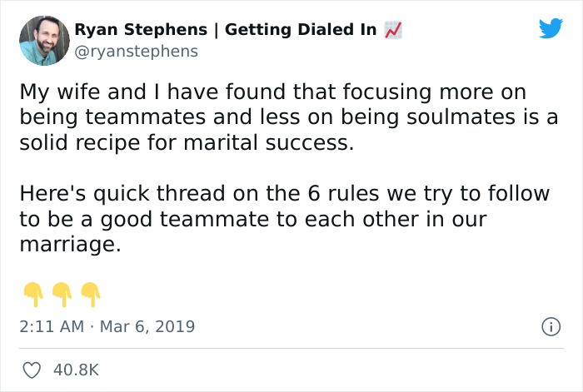
Task: Click the 40.8K likes count
Action: pos(76,370)
